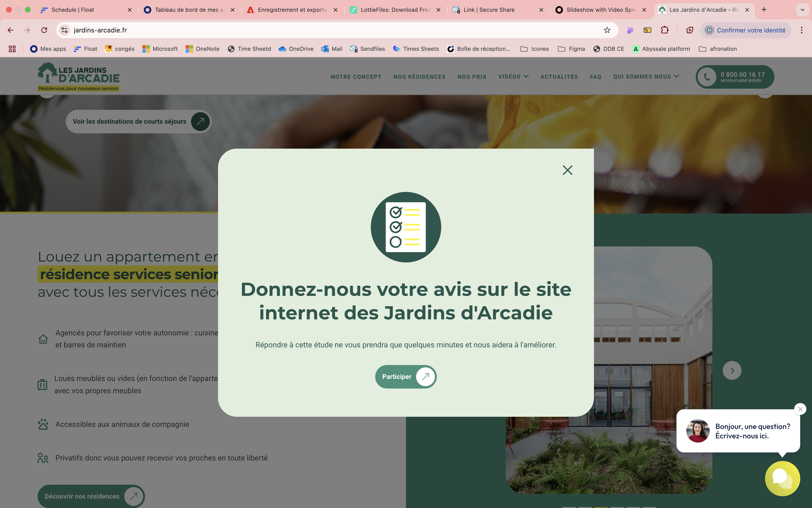
Task: Expand Icones bookmark folder
Action: coord(535,49)
